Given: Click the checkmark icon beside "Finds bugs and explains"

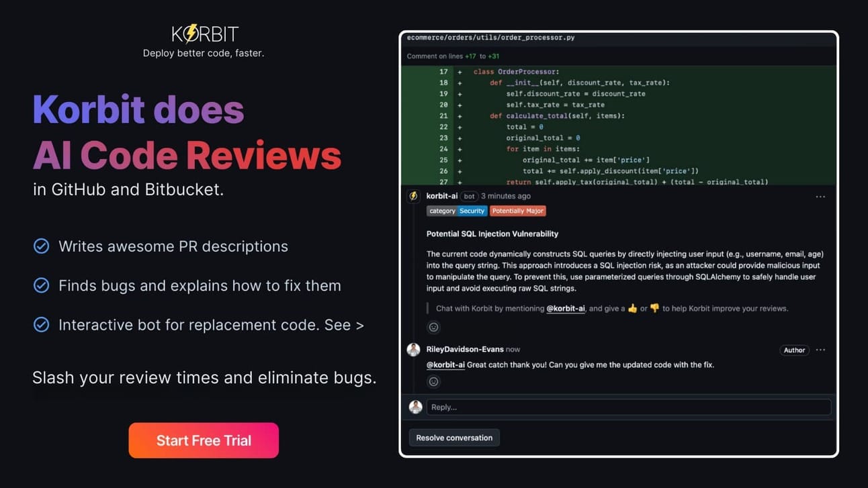Looking at the screenshot, I should tap(41, 285).
